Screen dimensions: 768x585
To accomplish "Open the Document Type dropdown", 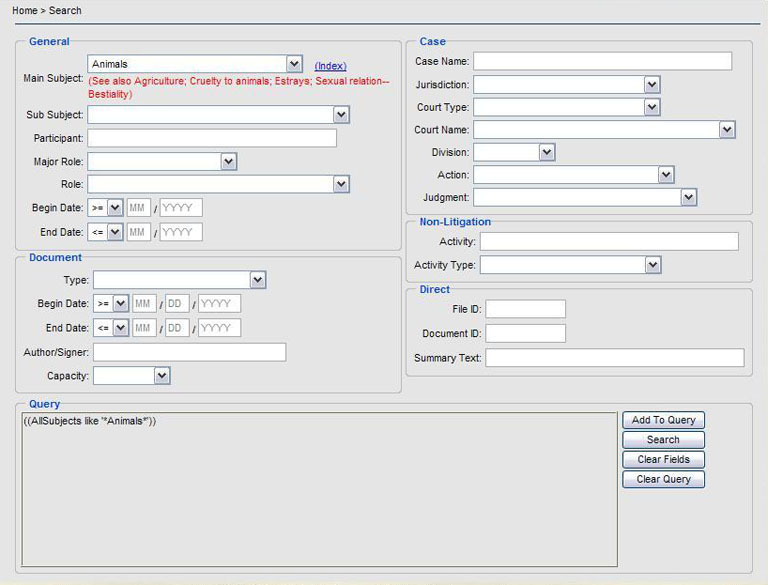I will tap(180, 280).
